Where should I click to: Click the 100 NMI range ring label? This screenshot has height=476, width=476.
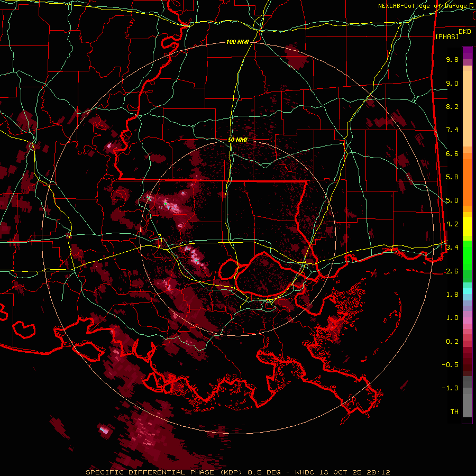click(x=237, y=42)
